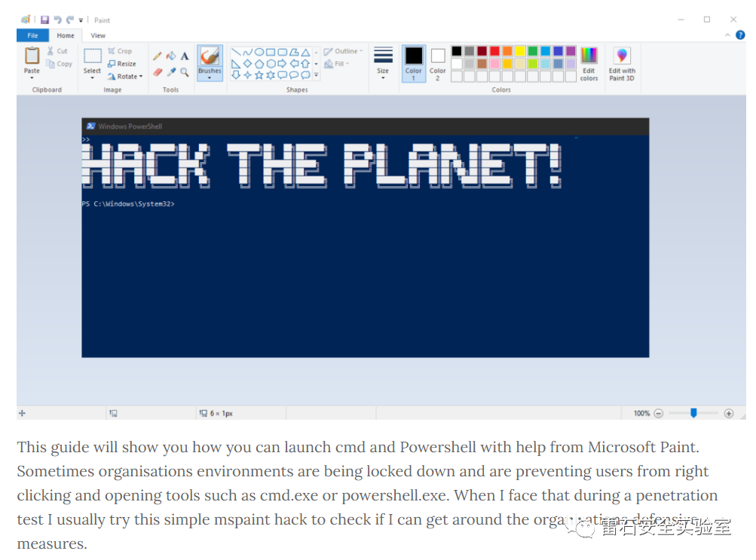
Task: Expand the Shapes gallery more button
Action: pyautogui.click(x=317, y=75)
